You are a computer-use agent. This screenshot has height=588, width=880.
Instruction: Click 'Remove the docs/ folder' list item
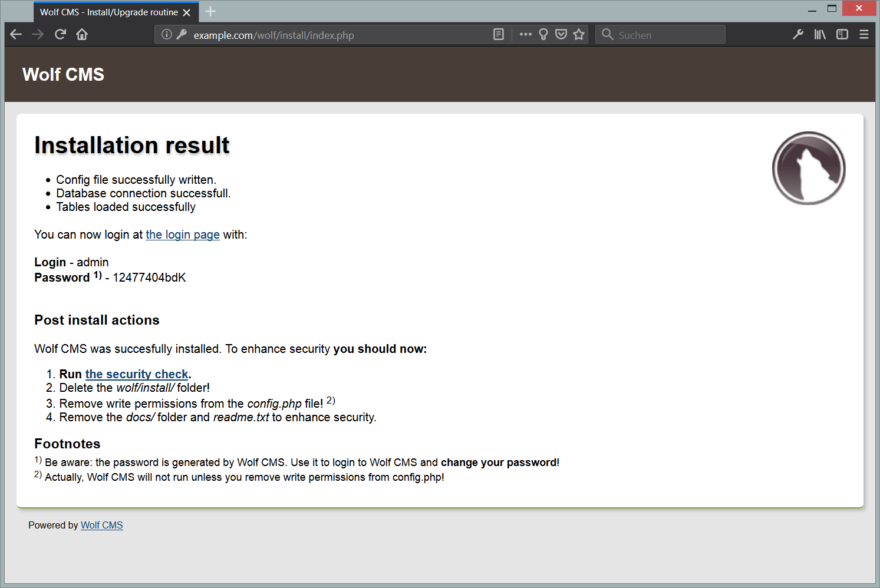pos(217,417)
